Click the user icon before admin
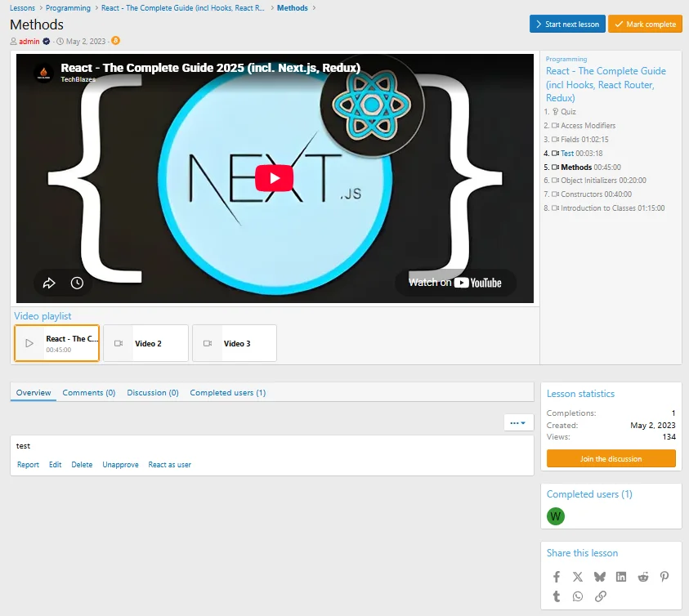 pos(14,42)
